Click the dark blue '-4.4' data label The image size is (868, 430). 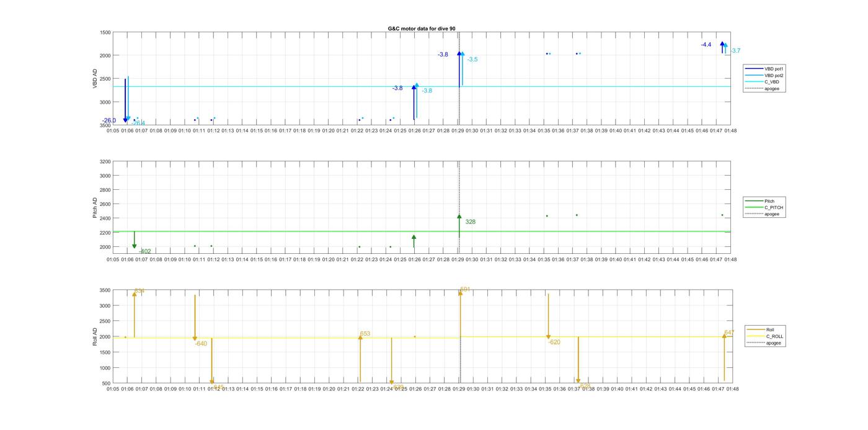tap(706, 45)
